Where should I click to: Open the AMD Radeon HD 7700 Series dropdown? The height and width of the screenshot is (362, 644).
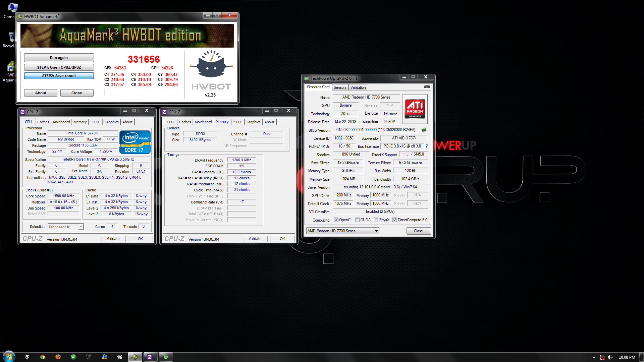[342, 231]
